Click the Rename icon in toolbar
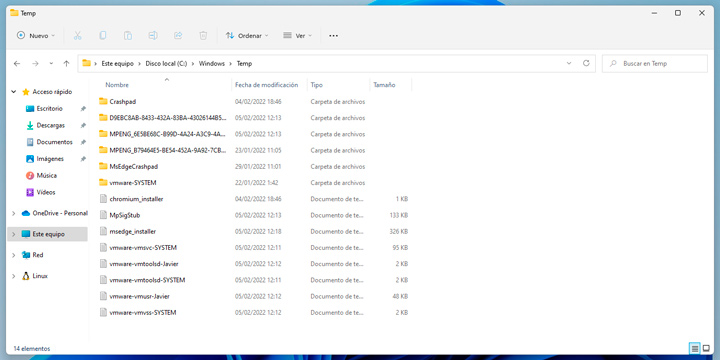Viewport: 720px width, 360px height. tap(153, 35)
